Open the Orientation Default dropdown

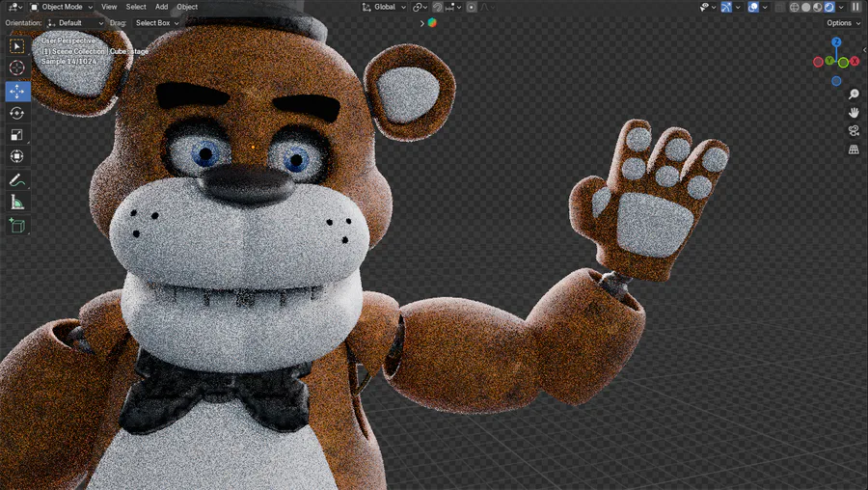coord(75,23)
